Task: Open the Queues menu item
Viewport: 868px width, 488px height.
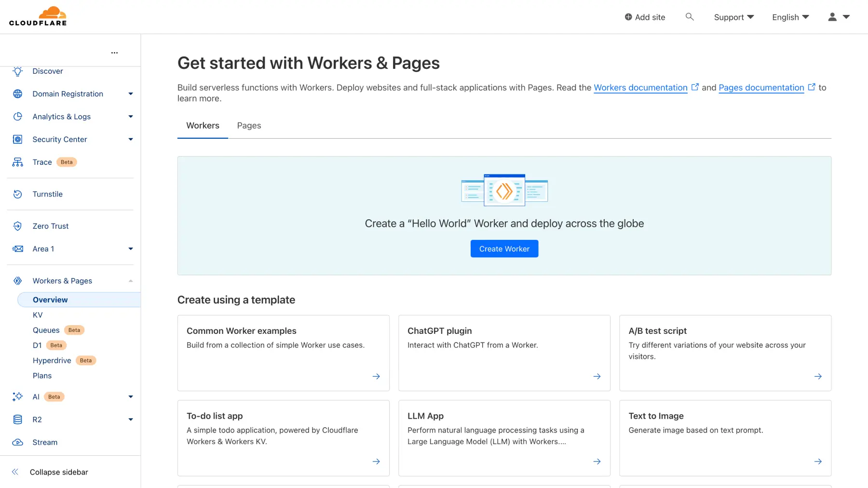Action: (x=46, y=330)
